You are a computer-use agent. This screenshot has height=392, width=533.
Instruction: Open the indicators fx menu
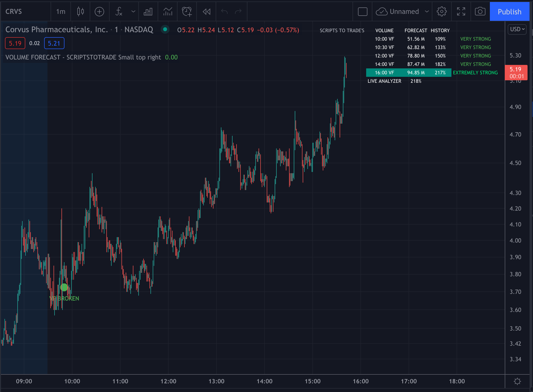(x=119, y=12)
